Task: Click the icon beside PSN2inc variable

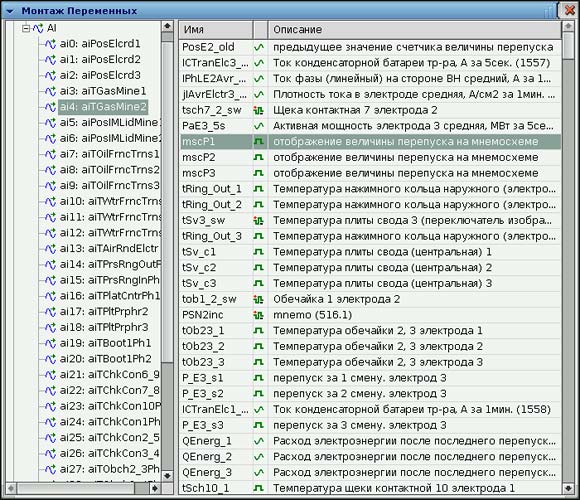Action: 259,315
